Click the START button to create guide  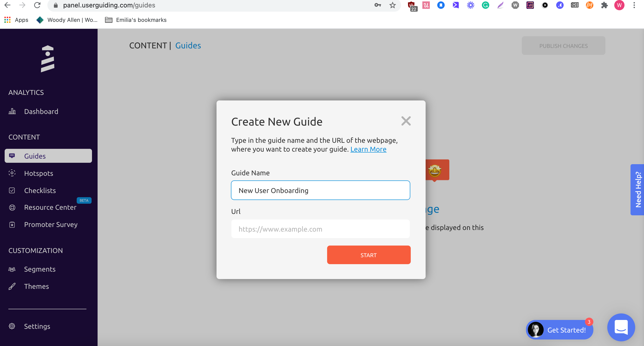tap(368, 255)
